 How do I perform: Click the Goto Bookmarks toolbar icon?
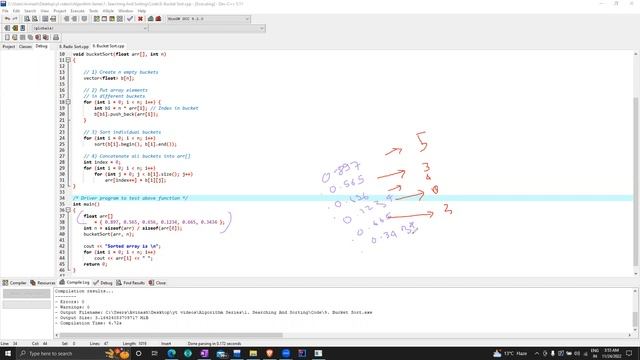pos(22,28)
